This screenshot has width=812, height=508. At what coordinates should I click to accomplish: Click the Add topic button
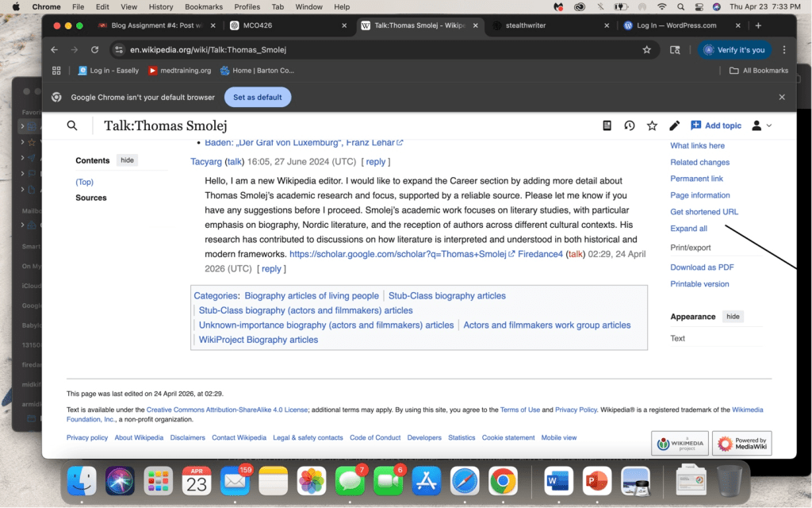[716, 125]
